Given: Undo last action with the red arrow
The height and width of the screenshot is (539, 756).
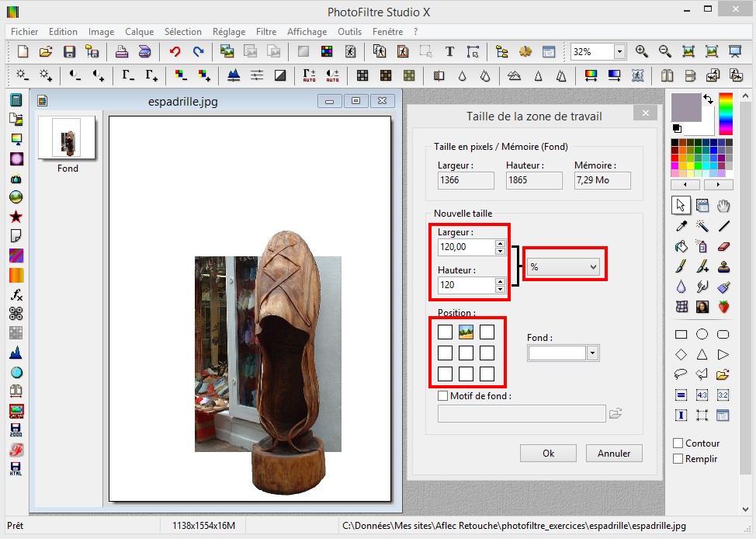Looking at the screenshot, I should point(175,51).
